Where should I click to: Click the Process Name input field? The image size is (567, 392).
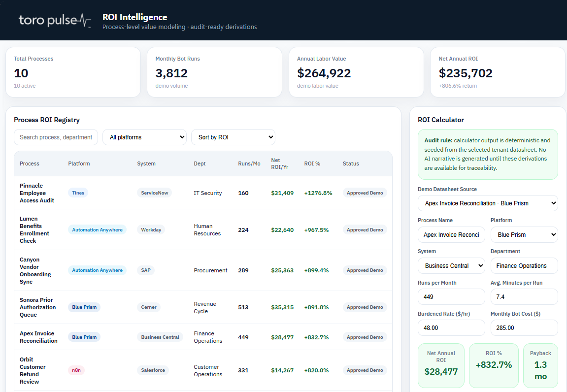coord(451,235)
